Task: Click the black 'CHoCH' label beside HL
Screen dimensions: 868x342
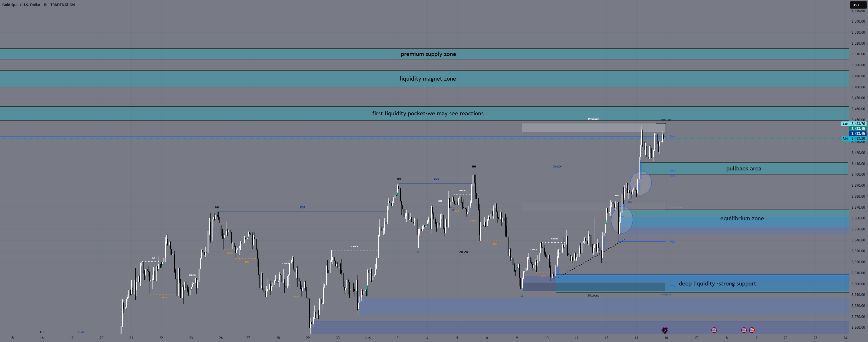Action: pyautogui.click(x=463, y=252)
